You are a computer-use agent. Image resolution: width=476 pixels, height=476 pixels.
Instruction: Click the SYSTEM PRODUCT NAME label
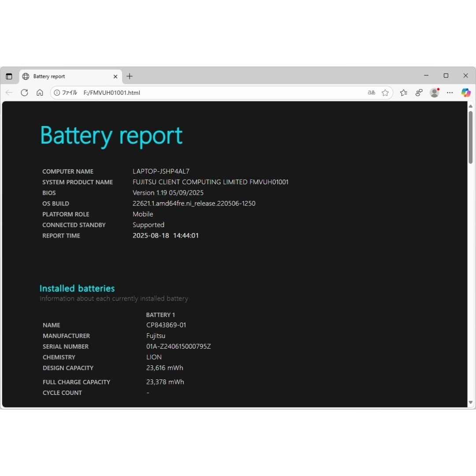click(78, 182)
